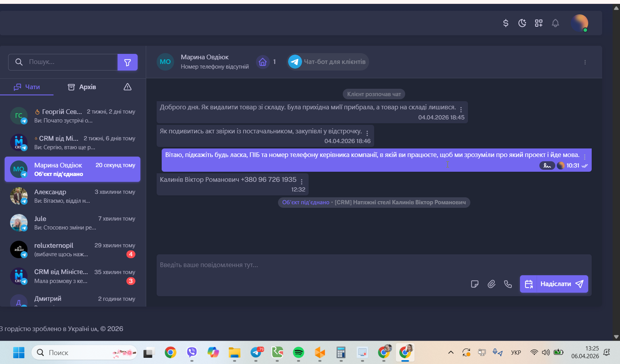Show hidden tray icons chevron
The image size is (620, 364).
pos(451,352)
